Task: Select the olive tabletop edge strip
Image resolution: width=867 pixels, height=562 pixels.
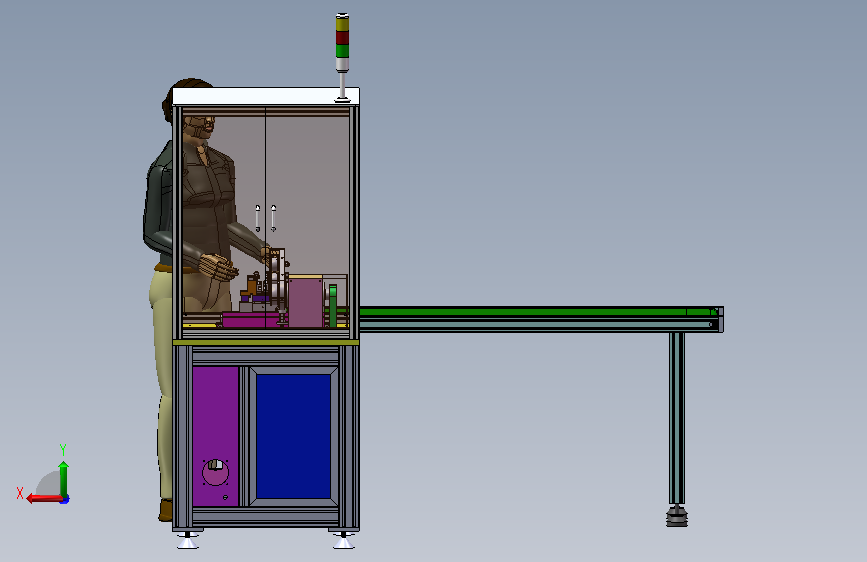Action: 266,342
